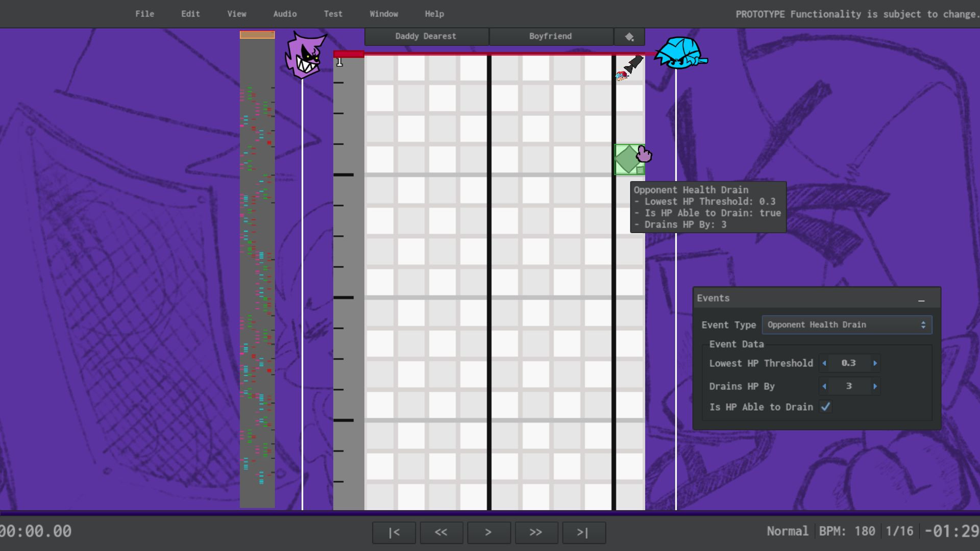
Task: Open the Audio menu
Action: pos(285,14)
